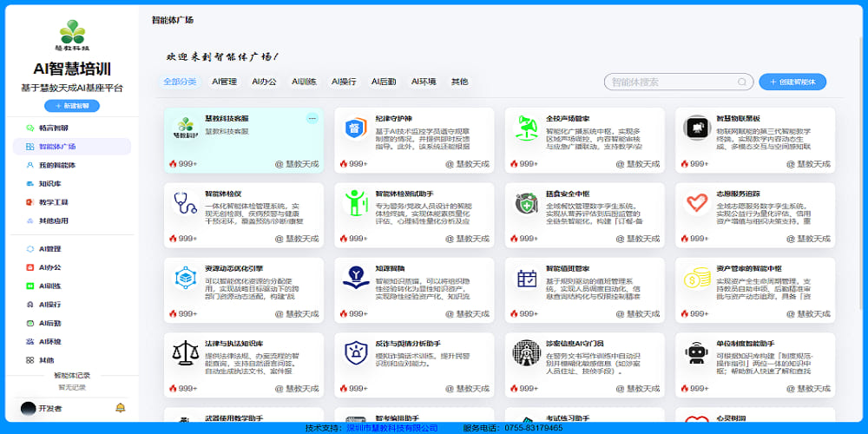Click the company clover logo above AI智慧培训
This screenshot has width=868, height=434.
tap(73, 36)
